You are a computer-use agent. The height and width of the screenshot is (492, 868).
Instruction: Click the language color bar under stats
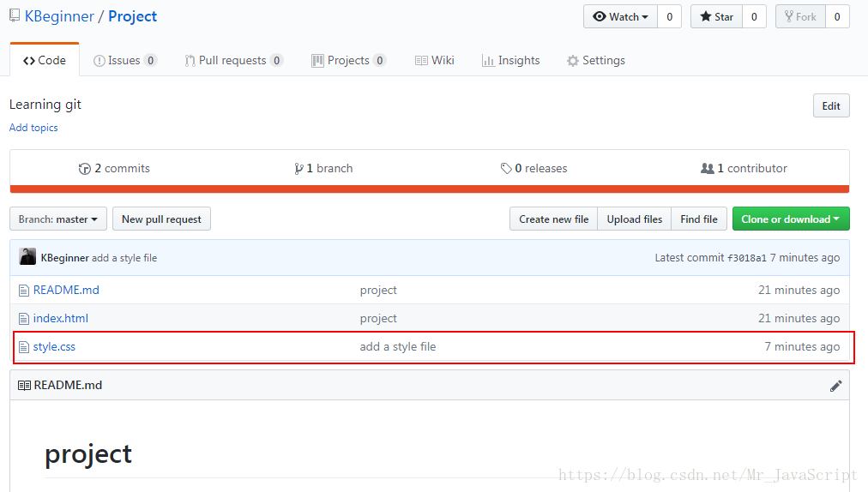[x=430, y=189]
